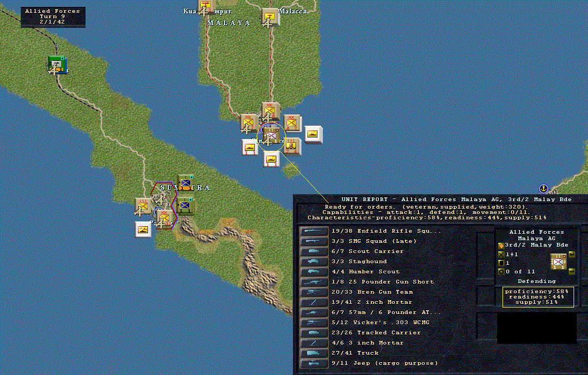588x375 pixels.
Task: Click the unit counter thumbnail in the report panel
Action: click(559, 262)
